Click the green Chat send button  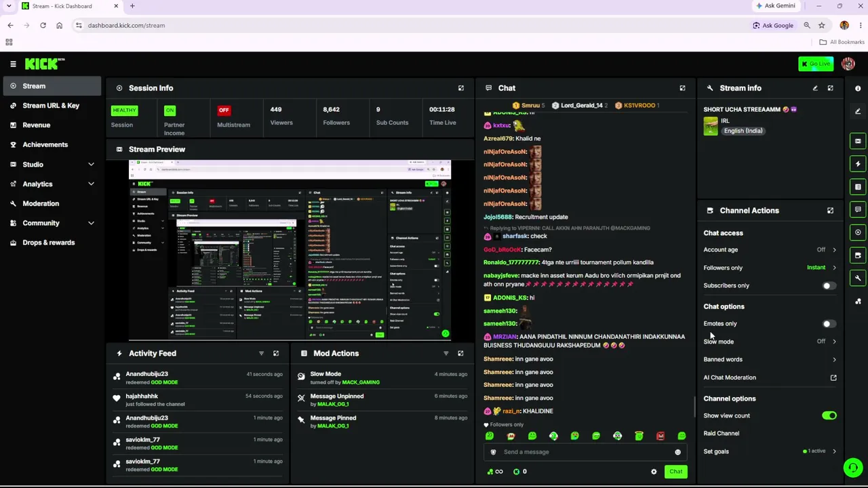675,472
